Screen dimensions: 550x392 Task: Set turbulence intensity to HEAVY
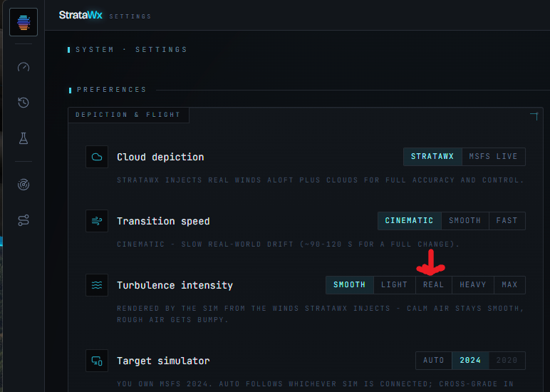tap(473, 285)
